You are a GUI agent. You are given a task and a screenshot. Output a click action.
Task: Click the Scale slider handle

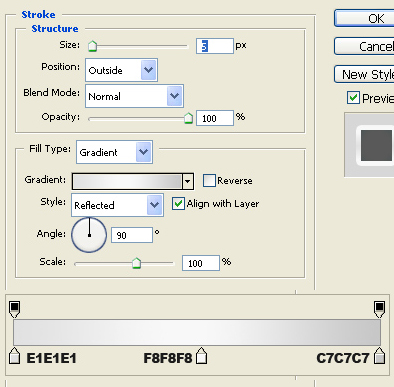[136, 263]
